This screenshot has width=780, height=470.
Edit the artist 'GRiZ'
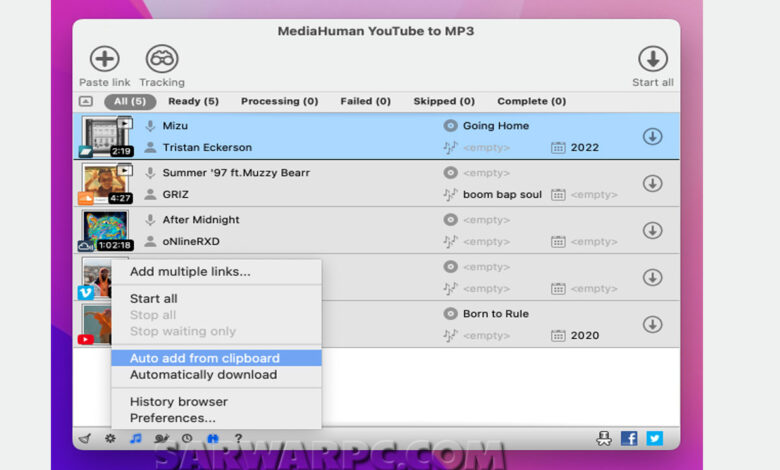coord(176,194)
